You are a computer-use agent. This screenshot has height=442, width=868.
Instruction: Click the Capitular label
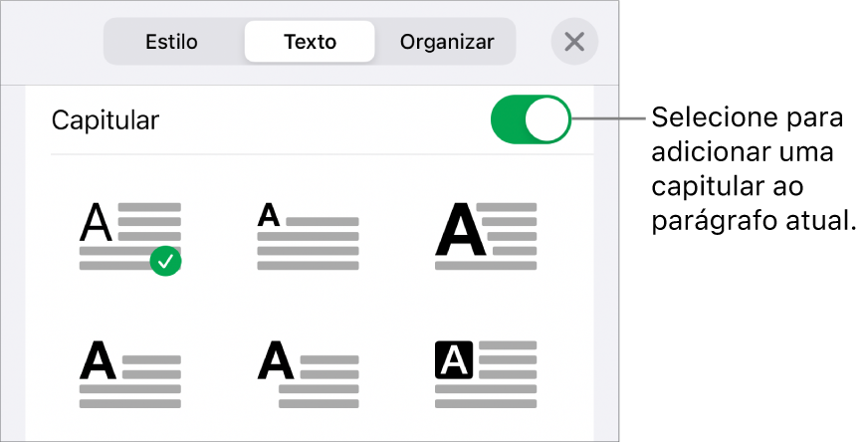[106, 120]
